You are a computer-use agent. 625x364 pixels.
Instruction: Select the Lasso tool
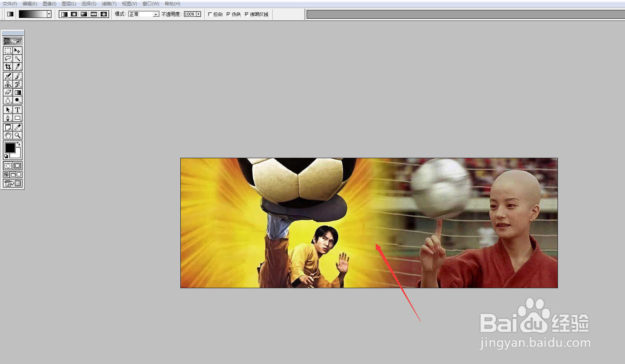(x=8, y=59)
